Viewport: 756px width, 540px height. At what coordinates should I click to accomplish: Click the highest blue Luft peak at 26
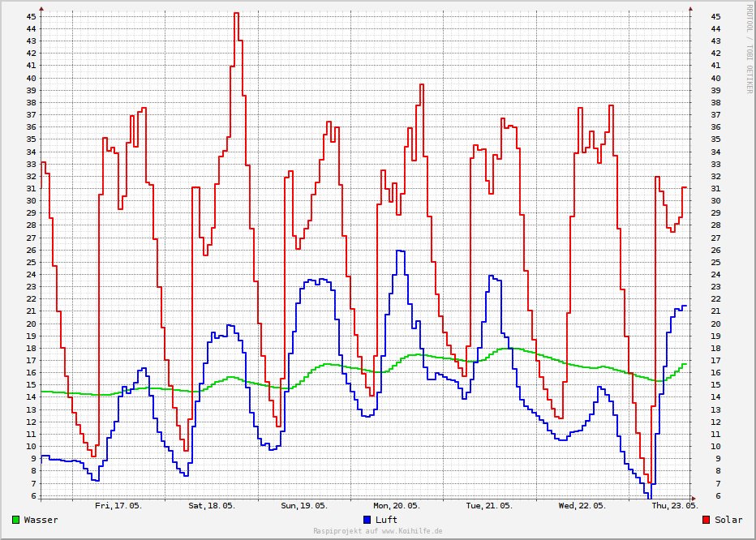(400, 251)
